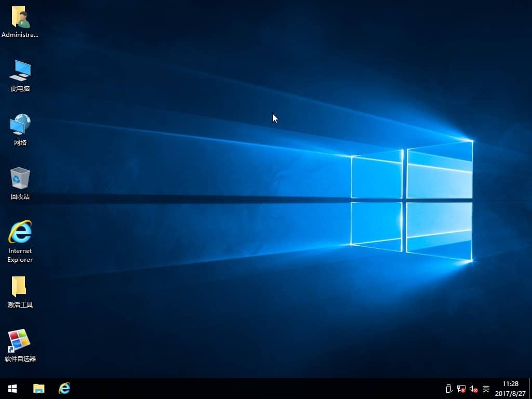532x399 pixels.
Task: Click the Safely Remove Hardware tray icon
Action: (448, 389)
